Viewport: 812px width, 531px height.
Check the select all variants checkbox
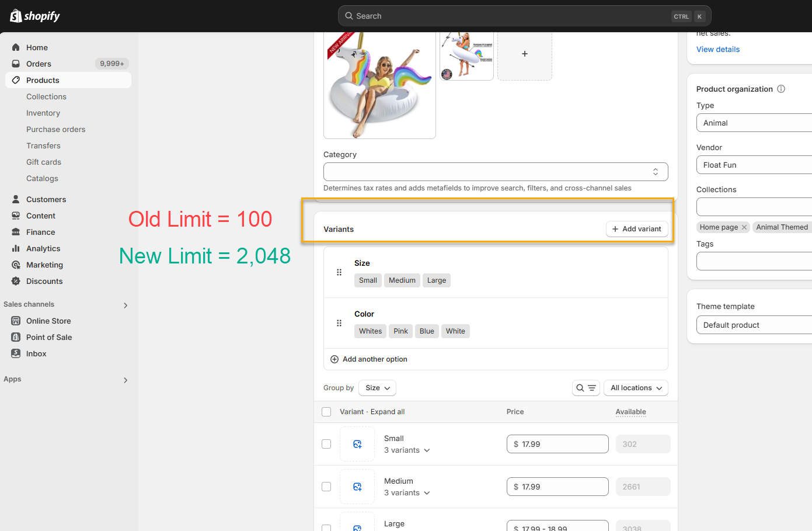(326, 412)
